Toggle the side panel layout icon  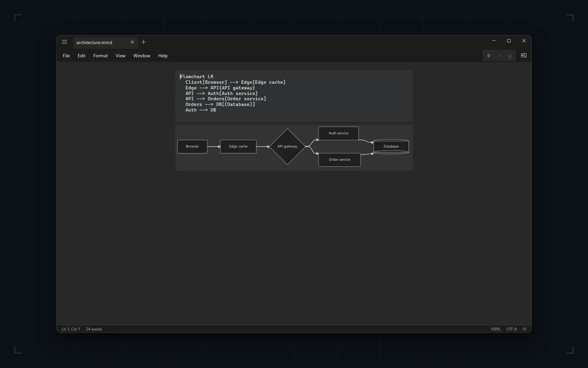point(524,55)
